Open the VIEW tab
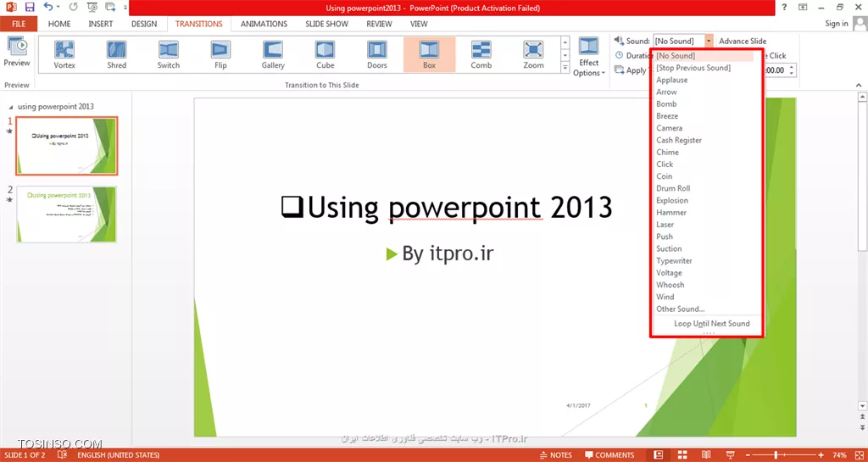The height and width of the screenshot is (462, 868). click(x=419, y=24)
